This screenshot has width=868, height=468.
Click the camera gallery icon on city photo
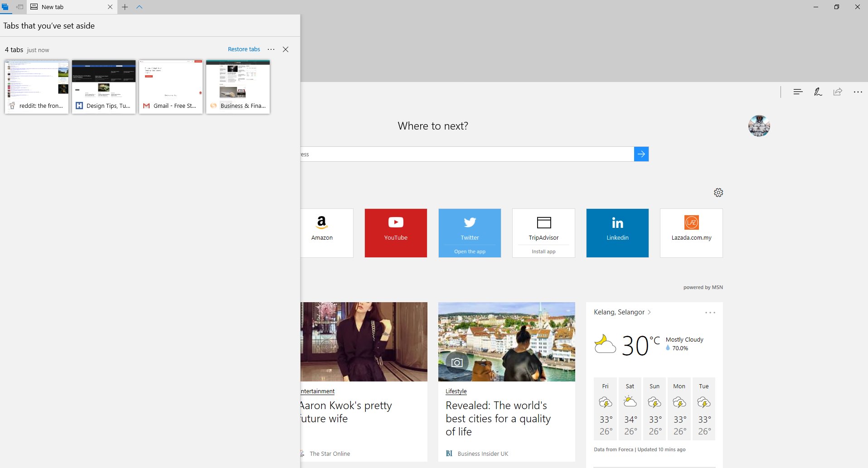[457, 362]
